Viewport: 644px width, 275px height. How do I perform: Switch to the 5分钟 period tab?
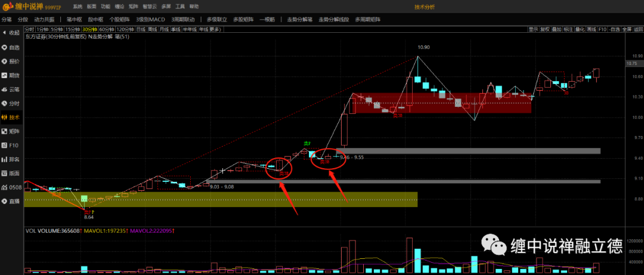[57, 29]
